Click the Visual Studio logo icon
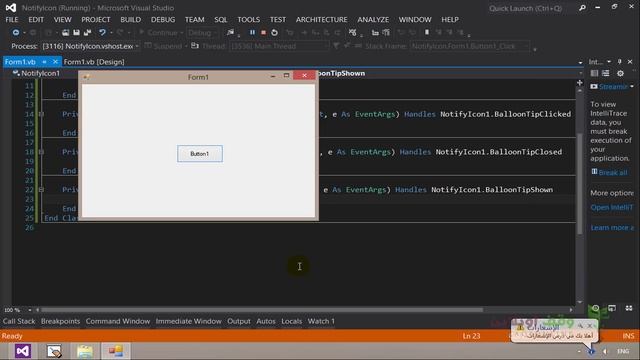 point(11,8)
